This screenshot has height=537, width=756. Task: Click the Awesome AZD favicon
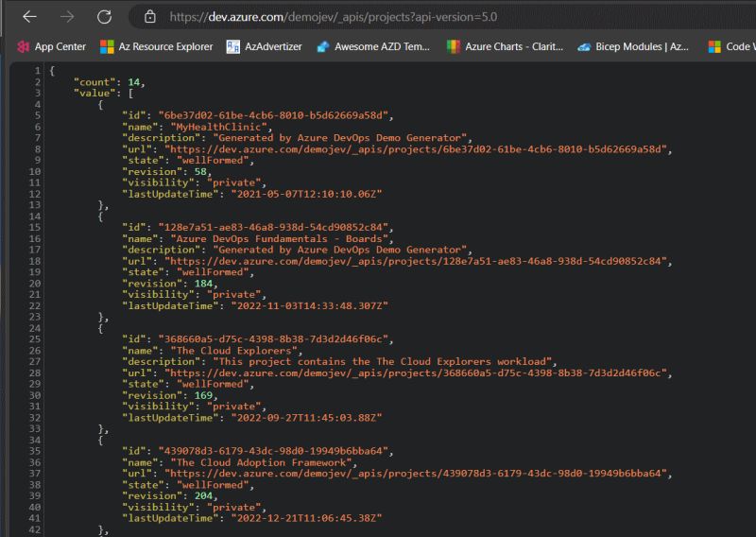click(x=323, y=46)
